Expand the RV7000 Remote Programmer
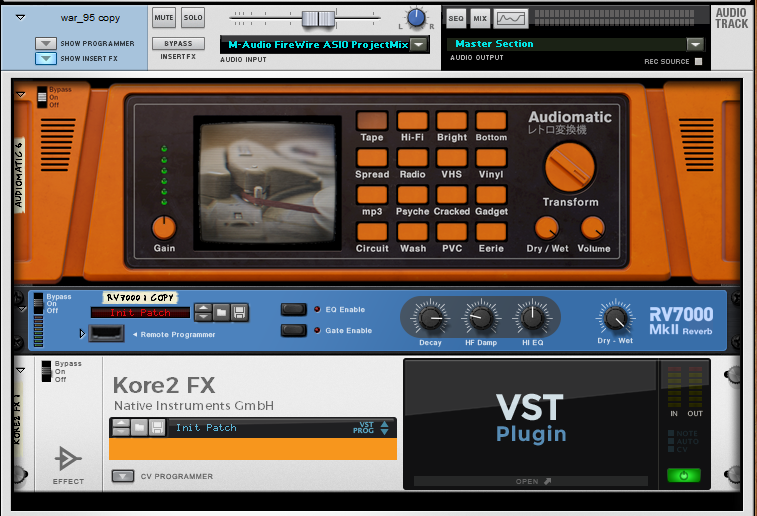Viewport: 757px width, 516px height. click(x=82, y=333)
